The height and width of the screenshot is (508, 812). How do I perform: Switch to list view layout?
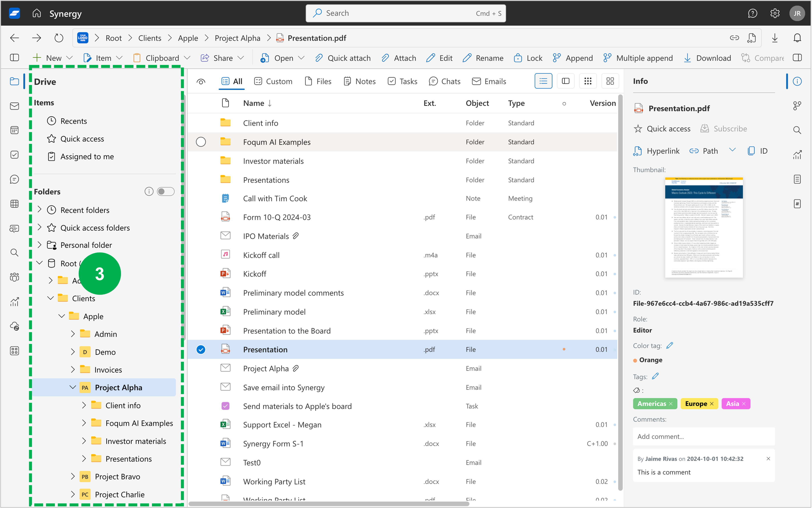point(543,81)
